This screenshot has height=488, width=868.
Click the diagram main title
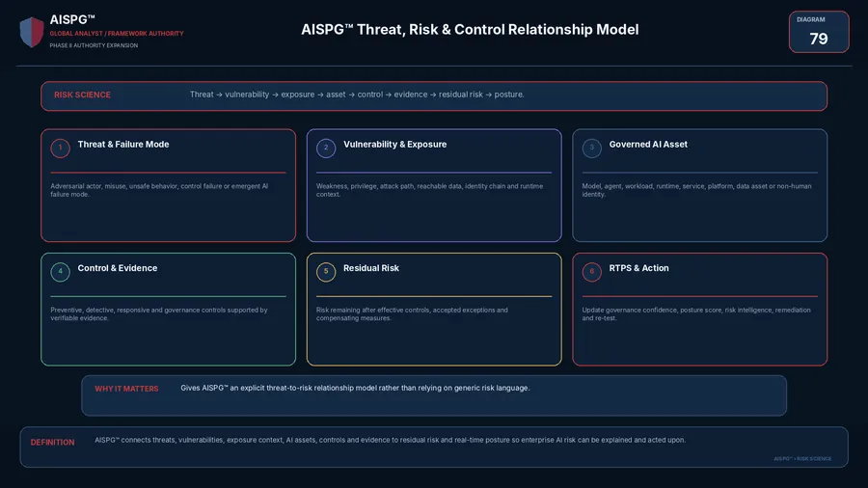click(x=470, y=29)
